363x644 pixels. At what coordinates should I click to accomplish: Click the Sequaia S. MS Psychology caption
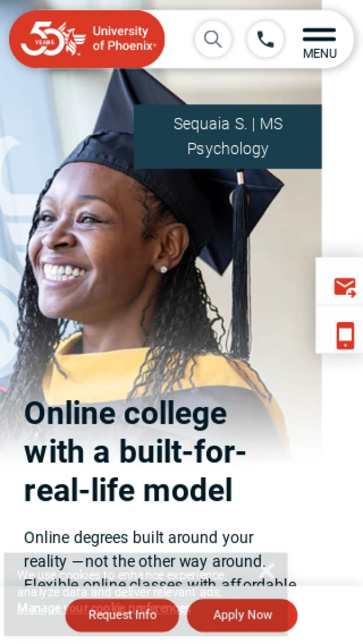[x=227, y=136]
